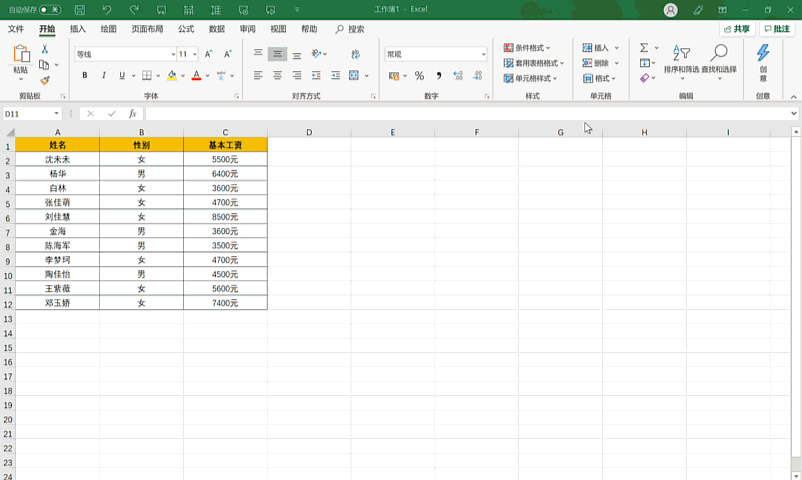Apply percent style
The height and width of the screenshot is (480, 802).
[x=419, y=76]
